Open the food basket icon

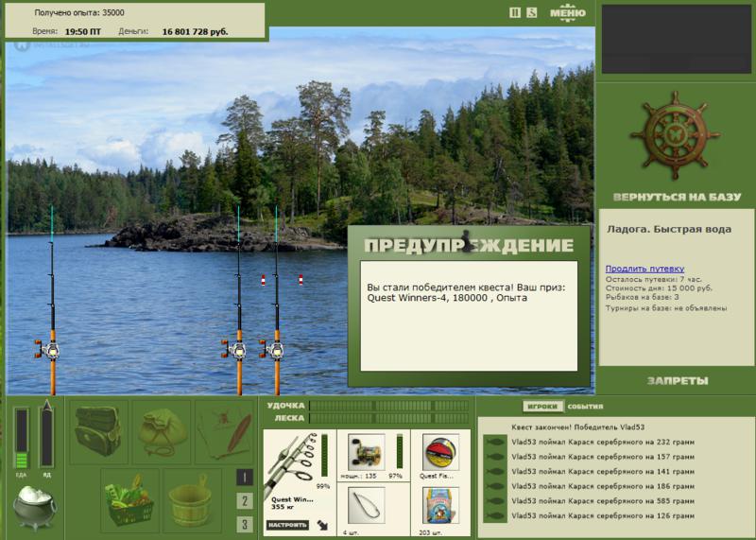point(129,498)
